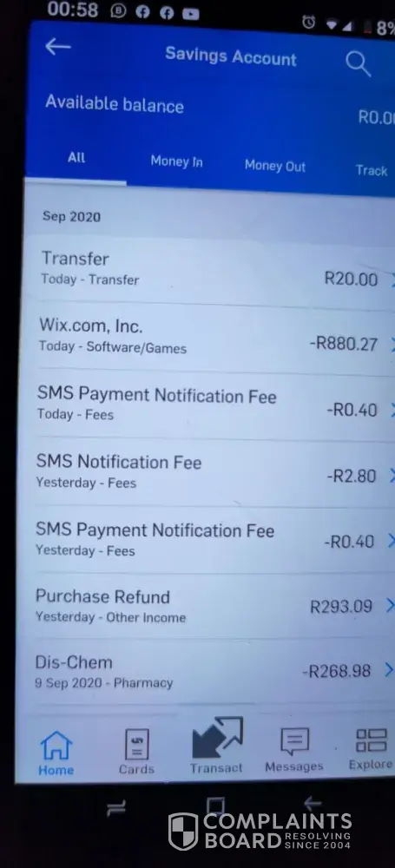Open the Explore grid icon
This screenshot has height=868, width=395.
click(371, 740)
